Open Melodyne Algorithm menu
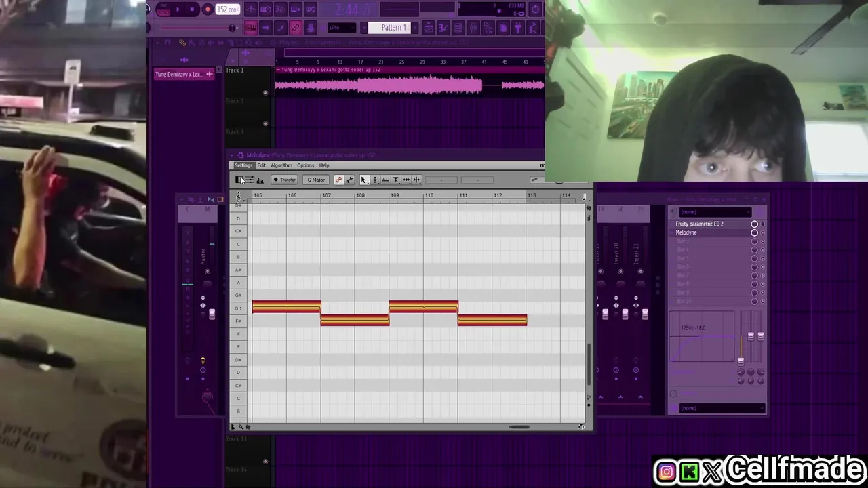The image size is (868, 488). click(x=281, y=165)
